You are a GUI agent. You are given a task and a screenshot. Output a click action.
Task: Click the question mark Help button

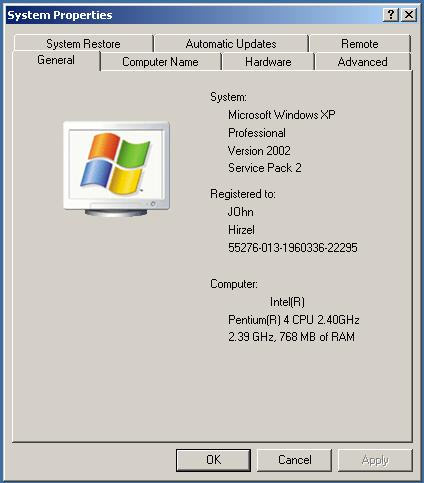coord(390,15)
